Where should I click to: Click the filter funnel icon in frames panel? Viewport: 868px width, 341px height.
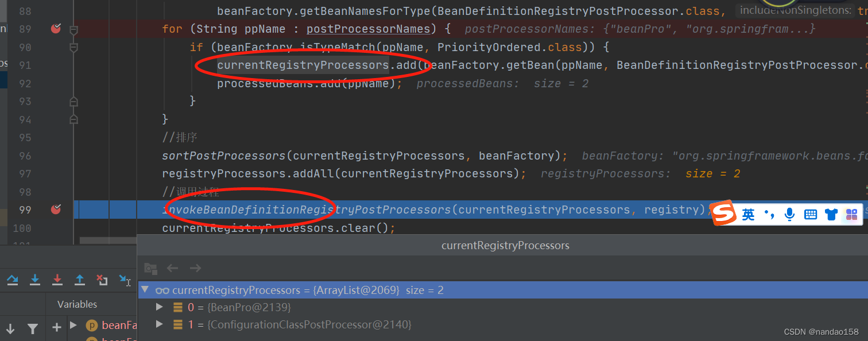point(33,328)
